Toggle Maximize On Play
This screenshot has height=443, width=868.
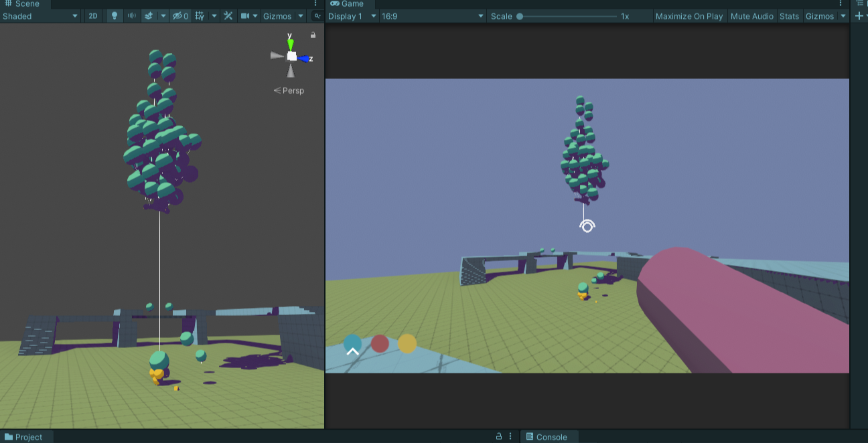(x=689, y=16)
